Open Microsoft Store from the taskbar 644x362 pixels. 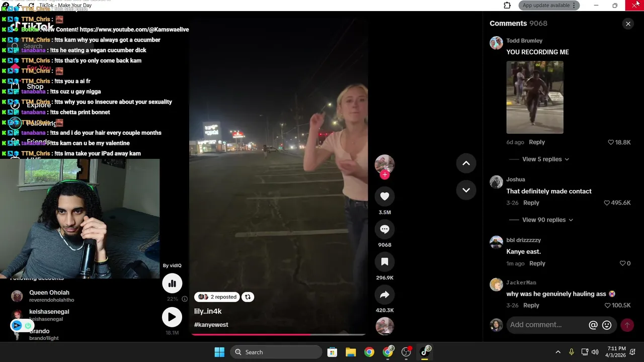[332, 352]
